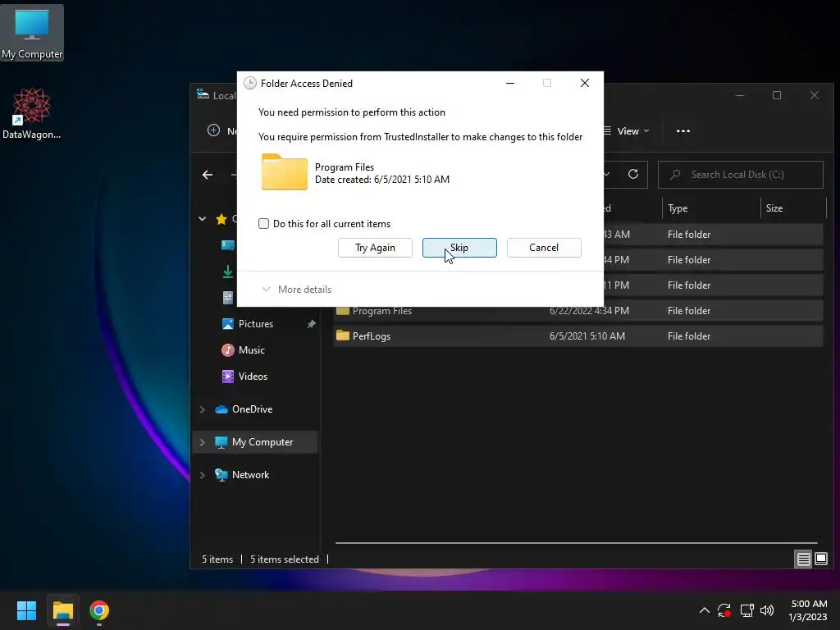Click the PerfLogs date 6/5/2021 5:10 AM
The height and width of the screenshot is (630, 840).
coord(587,336)
